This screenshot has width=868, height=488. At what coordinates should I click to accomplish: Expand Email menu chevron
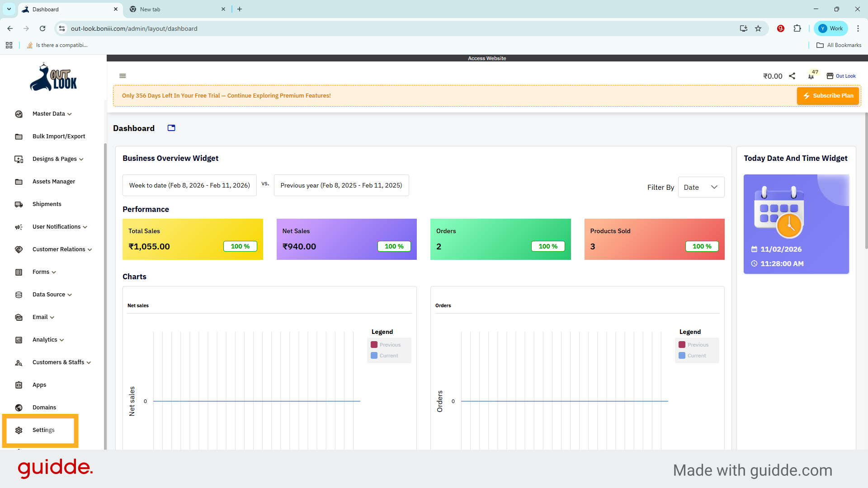(52, 318)
